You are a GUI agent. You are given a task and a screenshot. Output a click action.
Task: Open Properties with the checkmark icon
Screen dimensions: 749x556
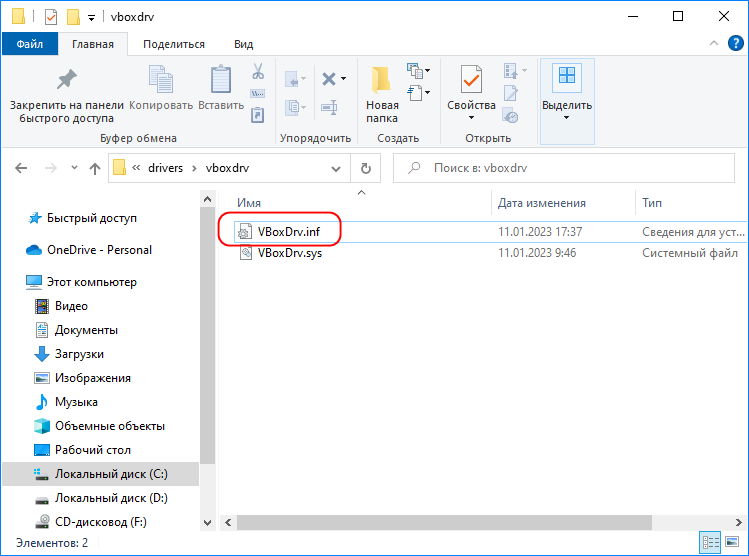pos(471,79)
